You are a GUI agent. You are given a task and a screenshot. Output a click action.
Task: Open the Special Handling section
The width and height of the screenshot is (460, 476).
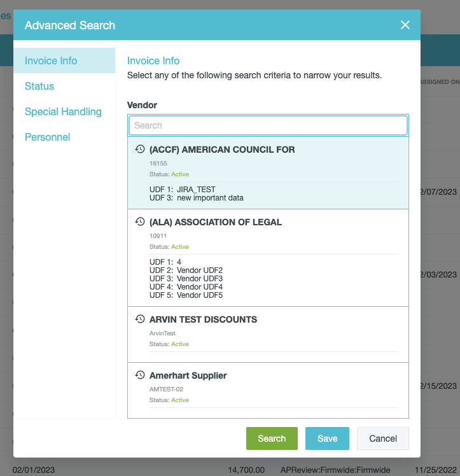[63, 112]
